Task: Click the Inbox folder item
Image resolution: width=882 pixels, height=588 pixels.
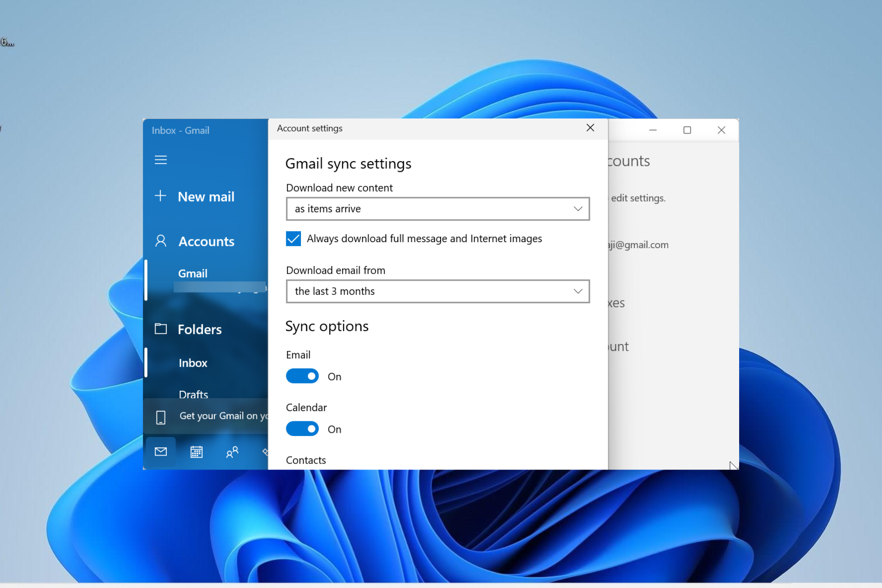Action: point(193,362)
